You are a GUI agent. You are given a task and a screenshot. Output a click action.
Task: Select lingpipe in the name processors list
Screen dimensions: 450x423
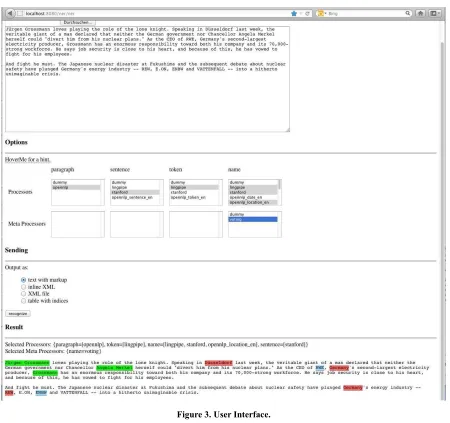point(253,187)
